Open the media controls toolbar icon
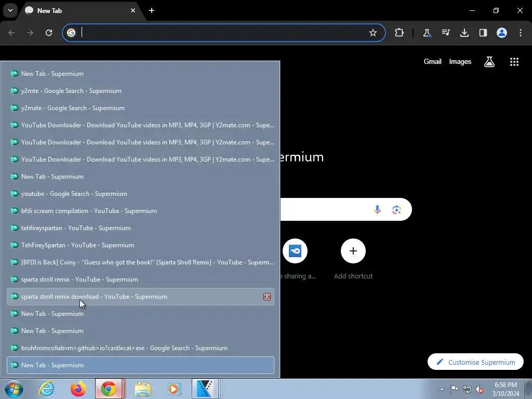The width and height of the screenshot is (532, 399). (x=445, y=33)
